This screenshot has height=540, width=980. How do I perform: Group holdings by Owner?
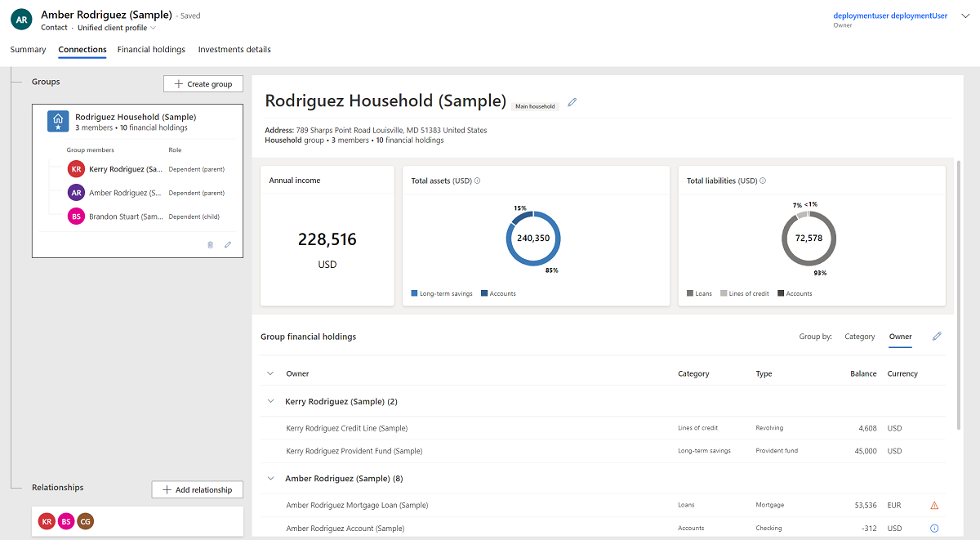(x=901, y=337)
